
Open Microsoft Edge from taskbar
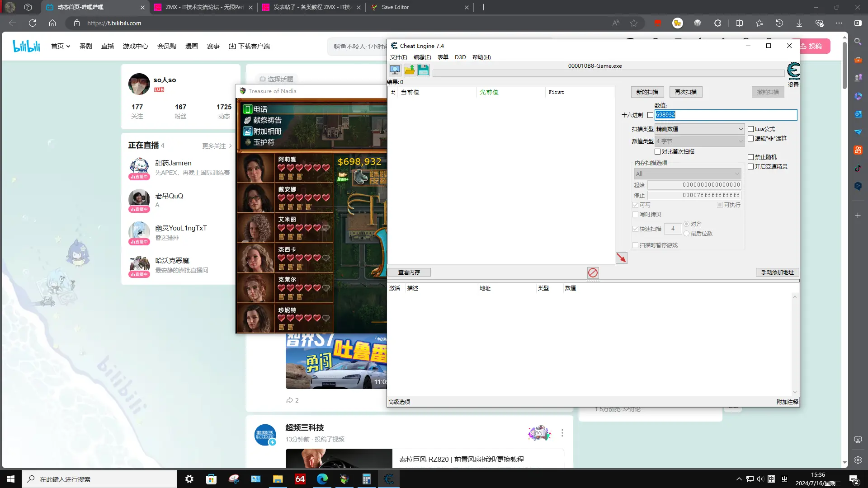click(x=322, y=479)
